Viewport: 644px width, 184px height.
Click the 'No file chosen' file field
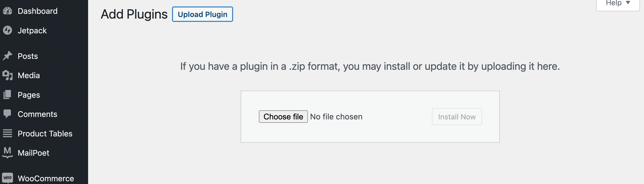point(336,117)
